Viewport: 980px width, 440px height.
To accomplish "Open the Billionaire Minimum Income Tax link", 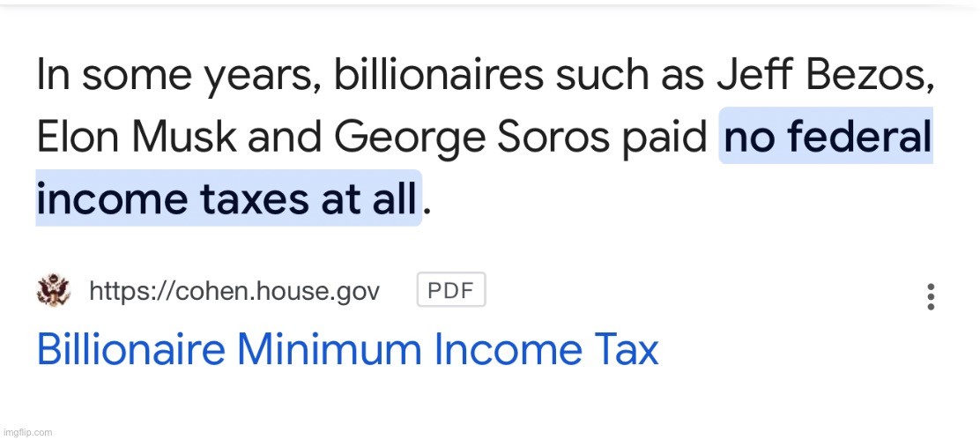I will click(x=347, y=350).
